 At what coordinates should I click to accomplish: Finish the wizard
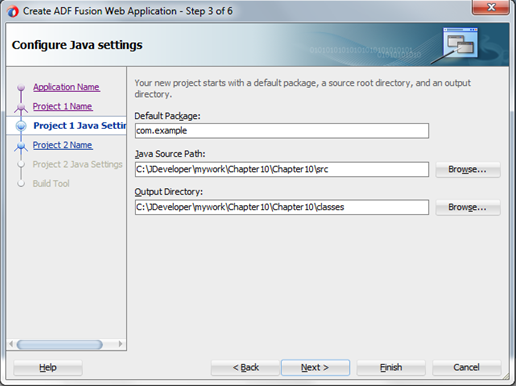coord(391,368)
